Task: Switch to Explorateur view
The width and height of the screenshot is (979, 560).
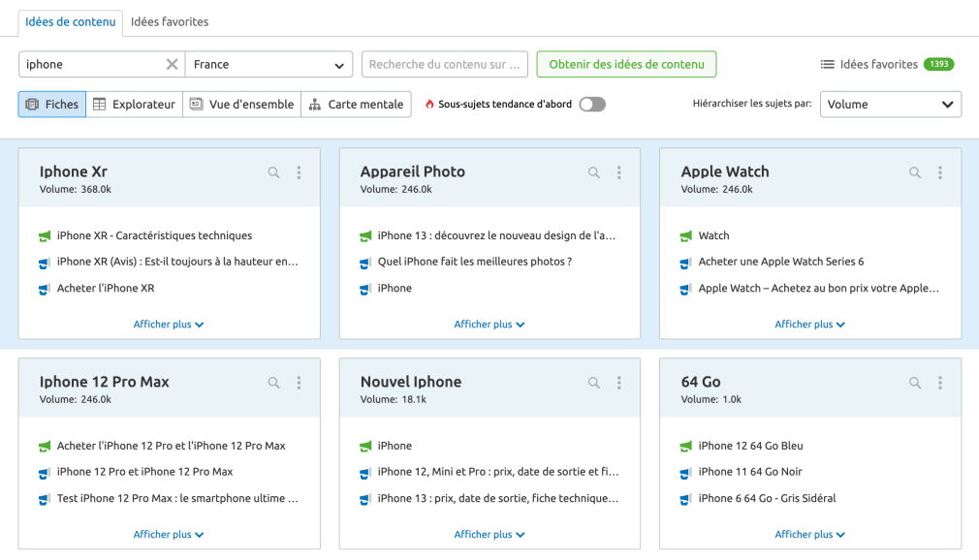Action: [x=134, y=105]
